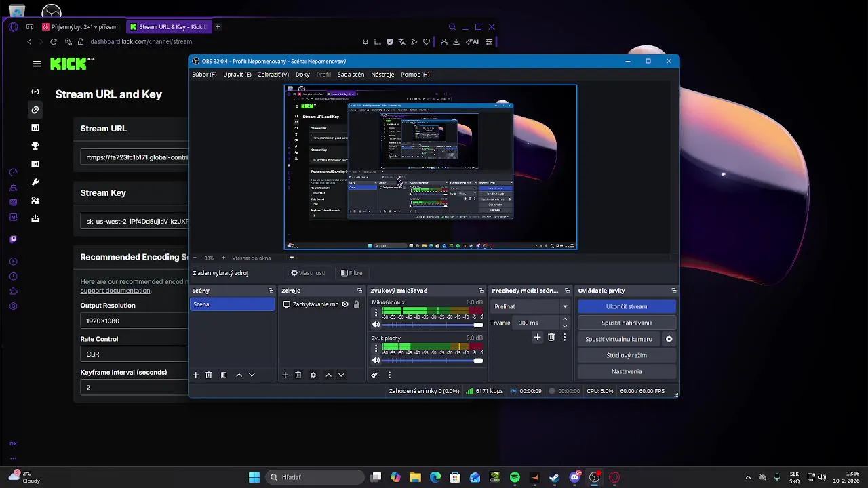
Task: Open preview scaling dropdown Vtesnať do okna
Action: (263, 258)
